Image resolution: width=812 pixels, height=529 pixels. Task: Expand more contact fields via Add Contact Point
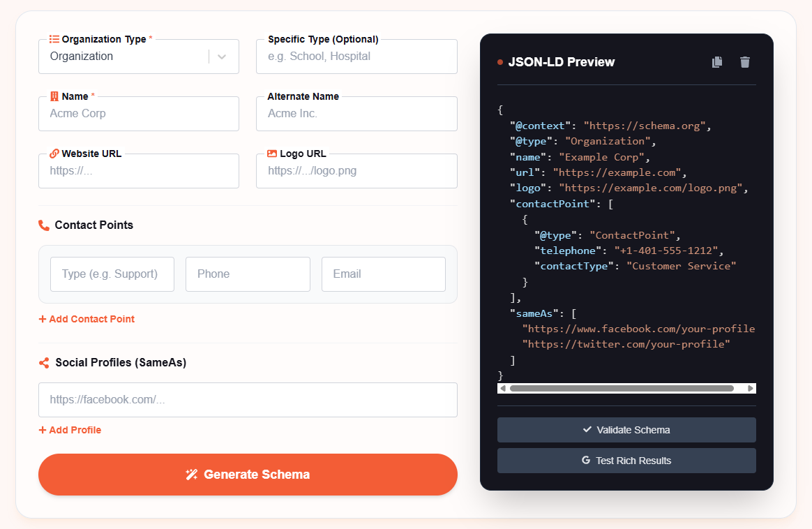click(87, 319)
